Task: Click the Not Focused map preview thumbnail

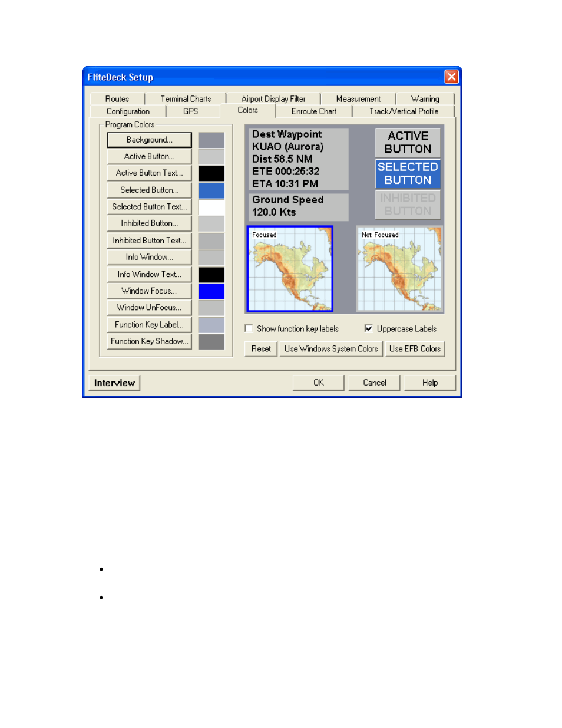Action: pos(400,269)
